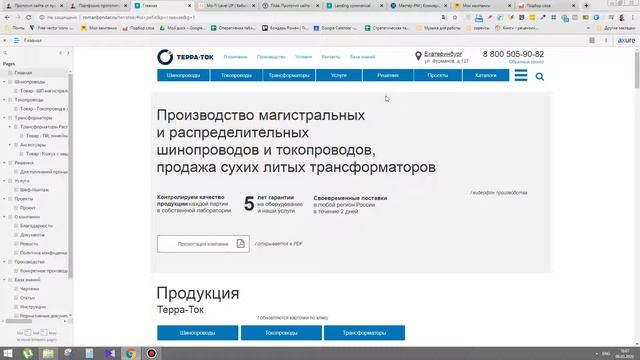This screenshot has height=360, width=640.
Task: Click the Презентация компании button
Action: [203, 244]
